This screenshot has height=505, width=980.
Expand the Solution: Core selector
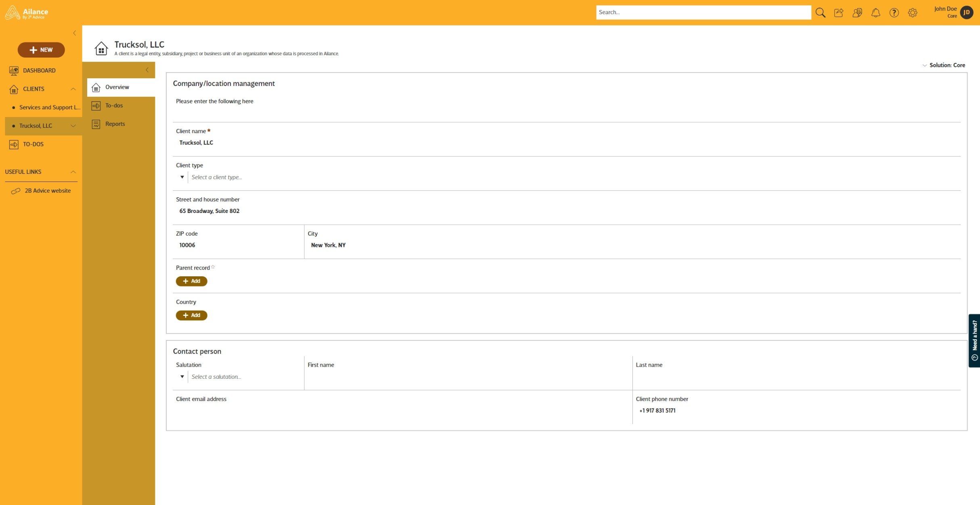(943, 65)
